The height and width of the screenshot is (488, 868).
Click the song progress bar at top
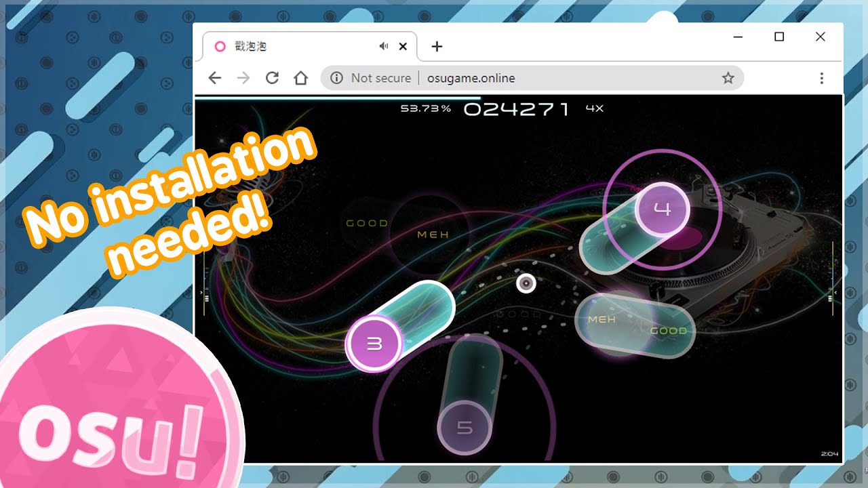[x=337, y=98]
